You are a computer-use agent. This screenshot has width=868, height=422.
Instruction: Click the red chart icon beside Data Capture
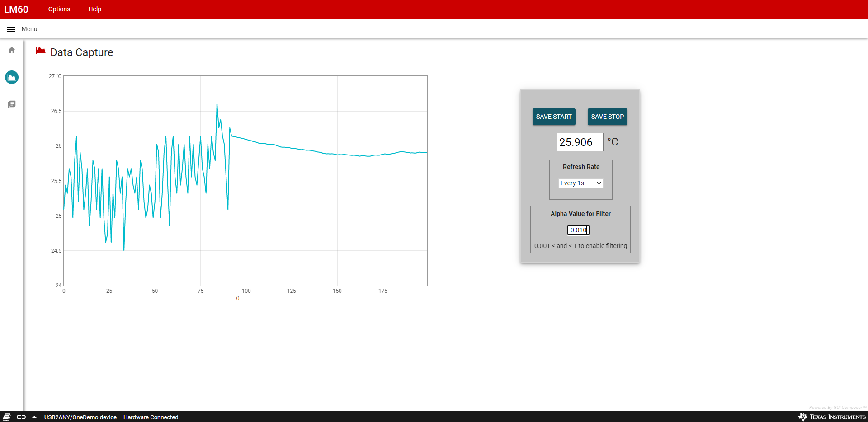tap(41, 51)
